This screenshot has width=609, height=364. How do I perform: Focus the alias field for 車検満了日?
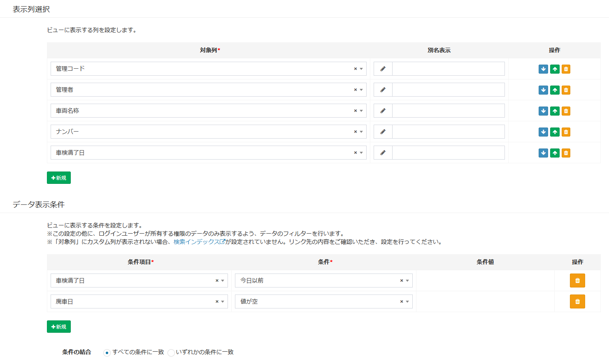(449, 153)
